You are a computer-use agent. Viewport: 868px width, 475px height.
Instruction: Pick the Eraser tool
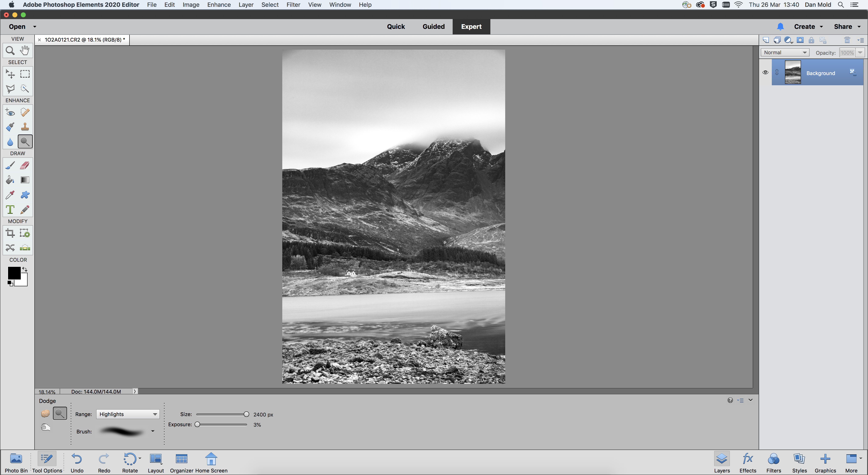pos(25,165)
